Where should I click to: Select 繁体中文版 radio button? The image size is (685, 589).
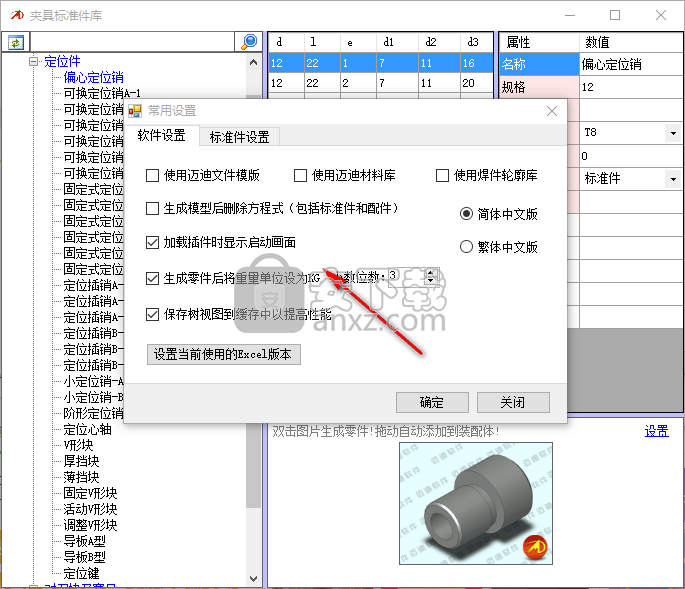tap(466, 247)
